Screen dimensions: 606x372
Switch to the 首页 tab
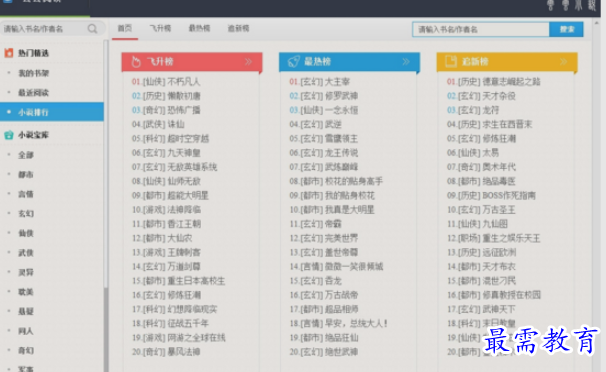[124, 28]
